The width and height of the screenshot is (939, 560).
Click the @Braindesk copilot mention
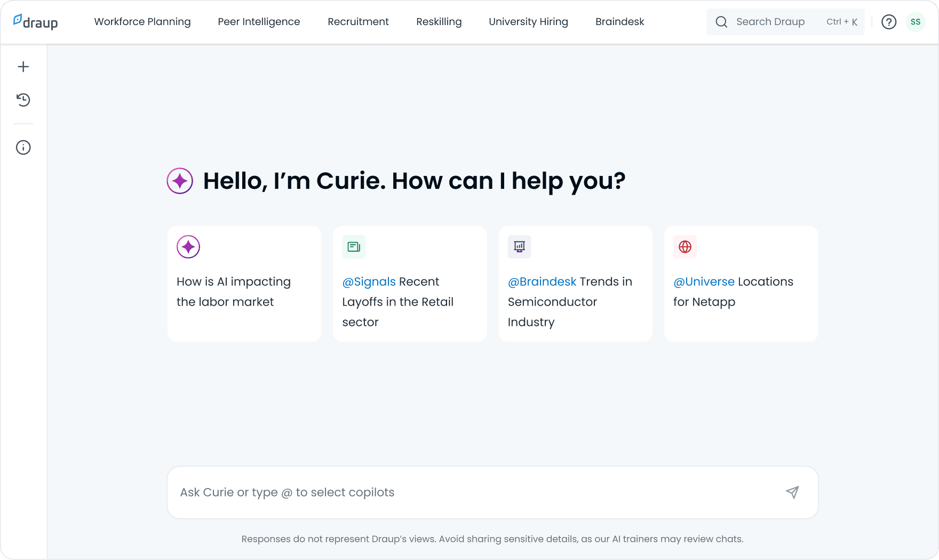pos(542,282)
